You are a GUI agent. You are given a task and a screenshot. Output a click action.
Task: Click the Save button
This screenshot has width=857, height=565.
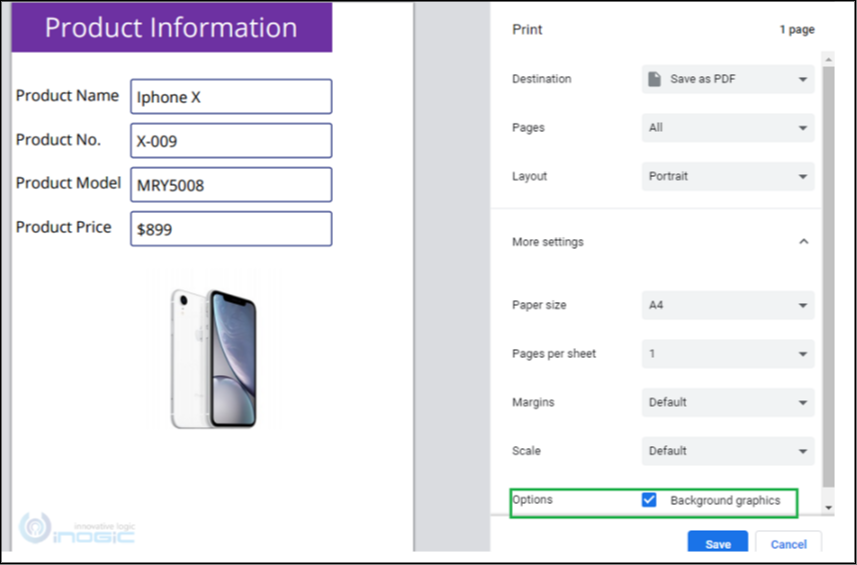click(718, 543)
